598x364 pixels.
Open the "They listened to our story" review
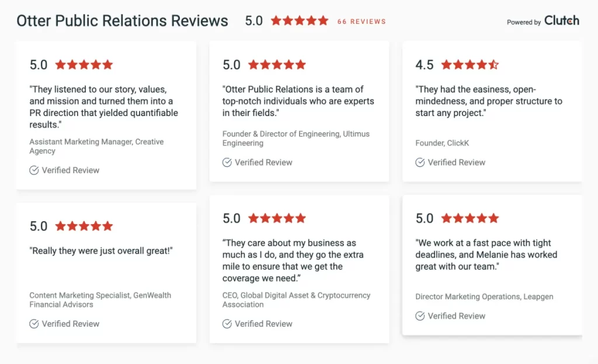pyautogui.click(x=104, y=107)
